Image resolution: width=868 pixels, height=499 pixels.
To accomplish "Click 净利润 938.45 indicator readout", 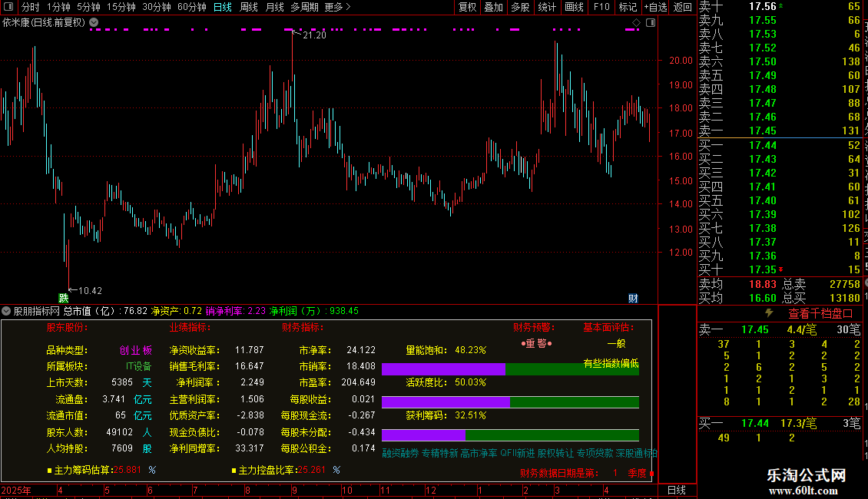I will pyautogui.click(x=314, y=311).
